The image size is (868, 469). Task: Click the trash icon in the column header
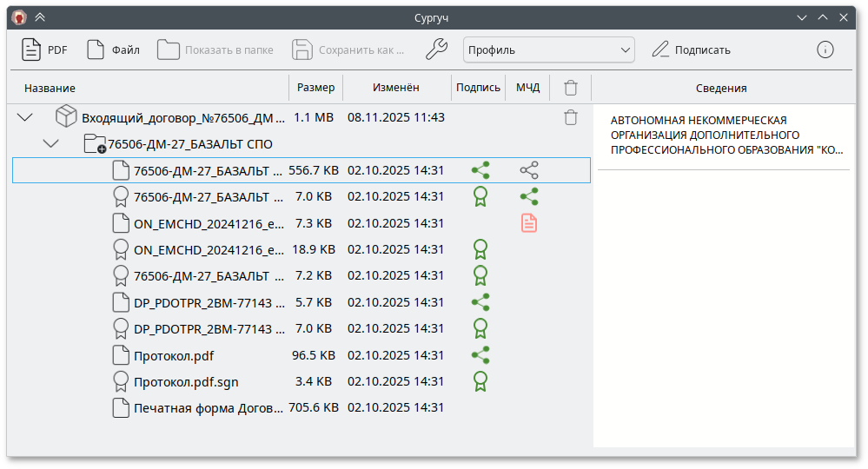(x=570, y=88)
